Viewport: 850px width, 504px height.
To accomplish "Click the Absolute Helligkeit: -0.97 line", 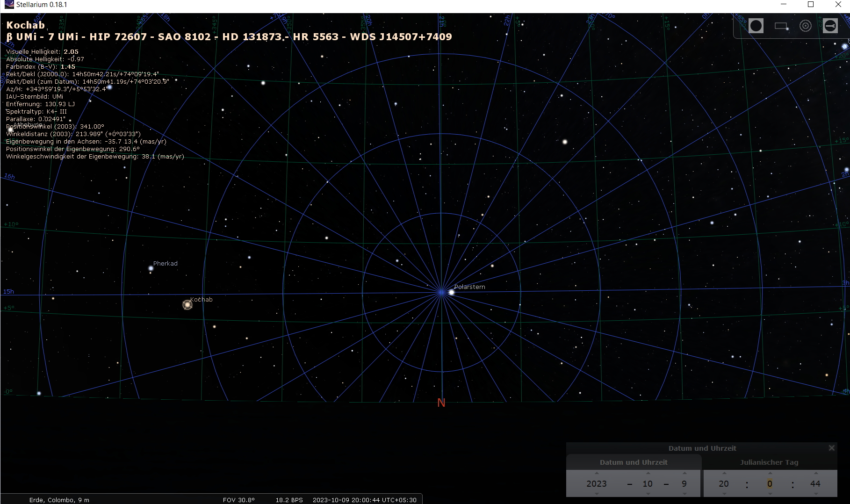I will [45, 59].
